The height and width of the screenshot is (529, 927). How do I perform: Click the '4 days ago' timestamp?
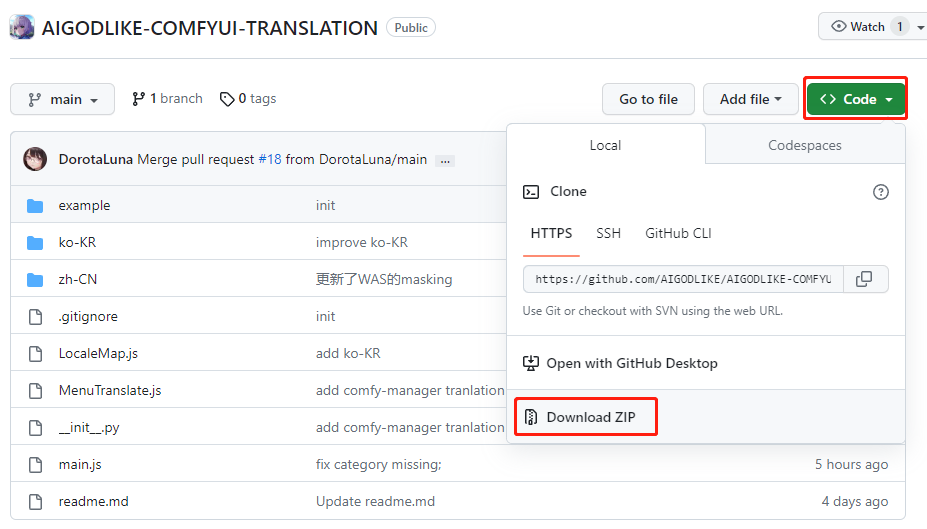point(854,502)
